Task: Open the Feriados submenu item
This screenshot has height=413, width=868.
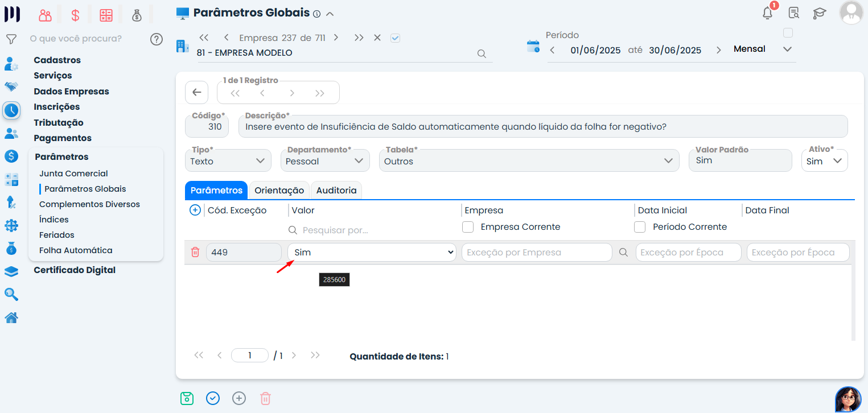Action: (57, 235)
